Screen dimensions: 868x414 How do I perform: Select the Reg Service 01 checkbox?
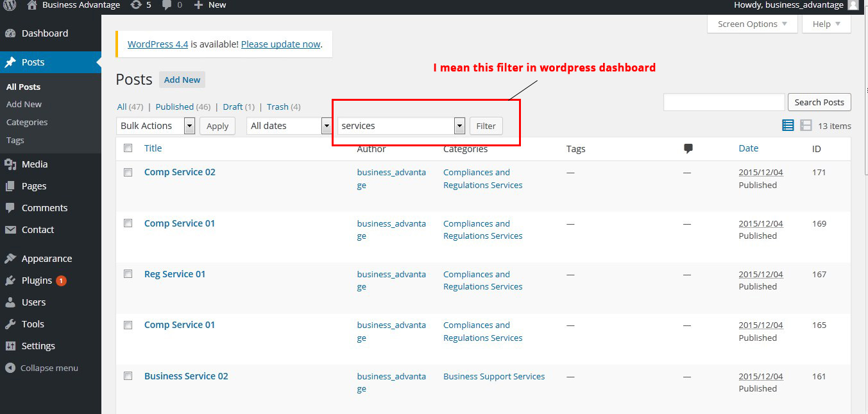point(128,274)
